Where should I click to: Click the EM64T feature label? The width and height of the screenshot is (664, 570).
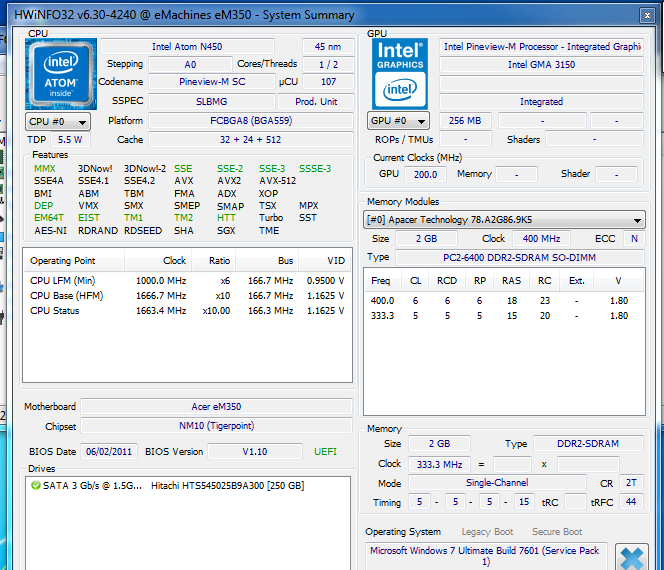[49, 218]
